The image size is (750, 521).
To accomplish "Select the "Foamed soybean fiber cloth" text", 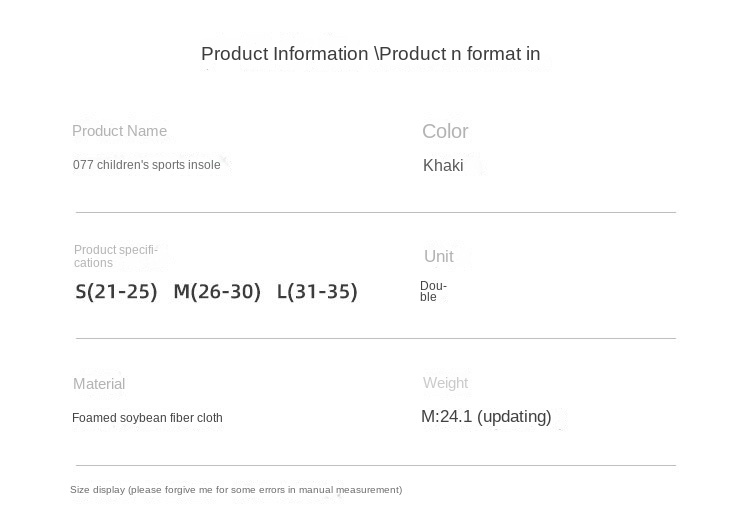I will [x=147, y=418].
